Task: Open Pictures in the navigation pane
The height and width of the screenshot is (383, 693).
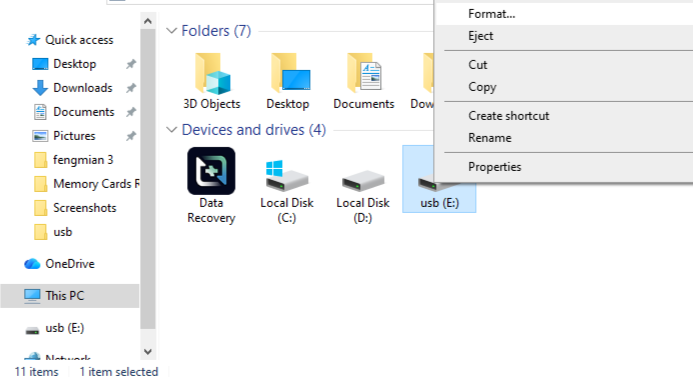Action: (74, 136)
